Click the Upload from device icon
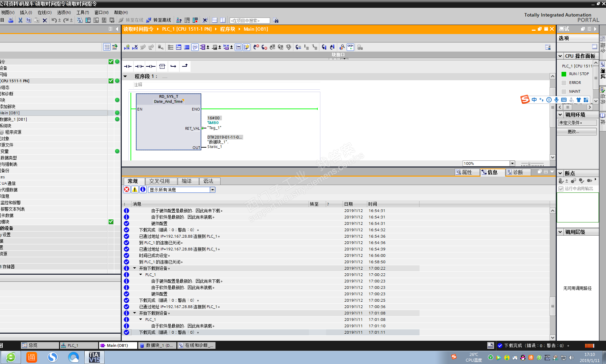Viewport: 606px width, 364px height. click(x=96, y=20)
